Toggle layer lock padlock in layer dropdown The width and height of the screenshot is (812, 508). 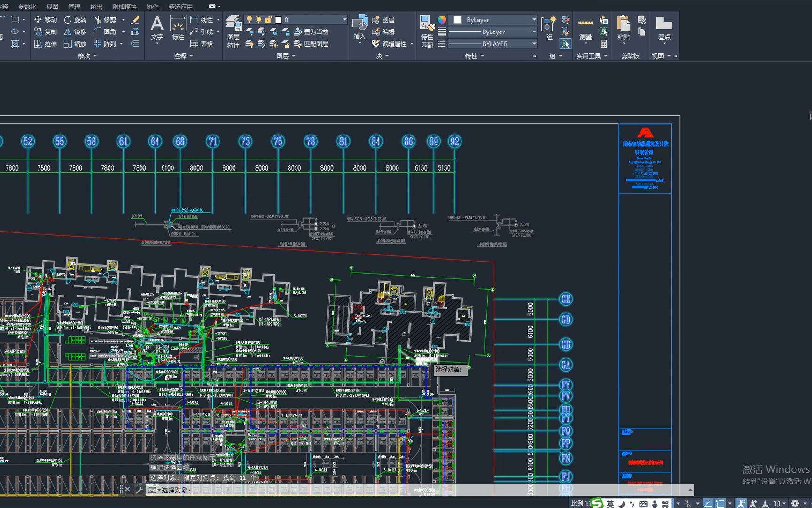click(268, 20)
